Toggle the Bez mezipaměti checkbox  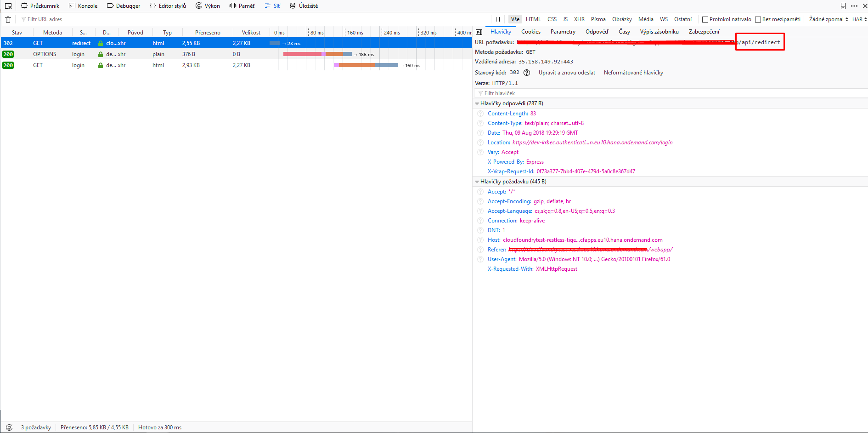point(758,19)
